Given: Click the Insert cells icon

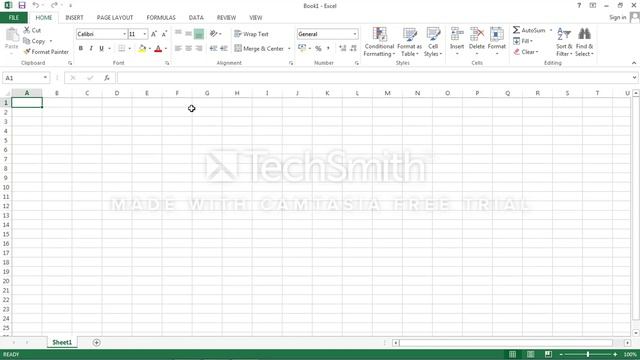Looking at the screenshot, I should click(x=457, y=35).
